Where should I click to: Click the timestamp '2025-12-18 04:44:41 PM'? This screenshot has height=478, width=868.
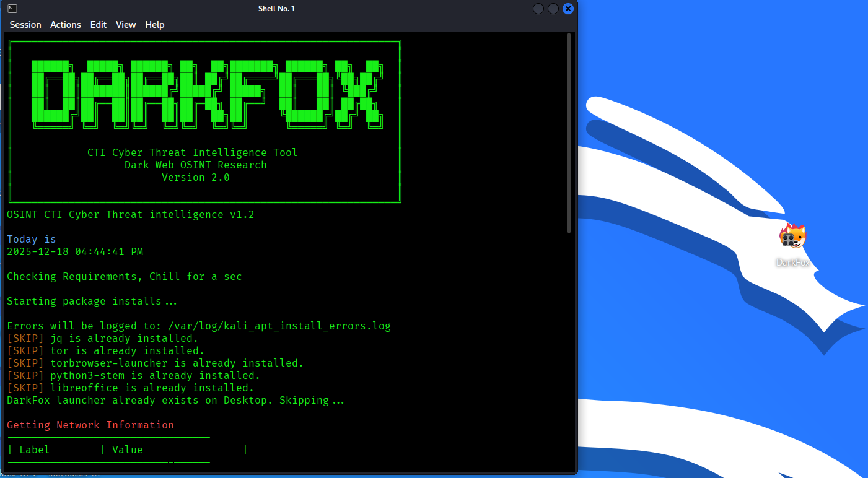(x=75, y=251)
